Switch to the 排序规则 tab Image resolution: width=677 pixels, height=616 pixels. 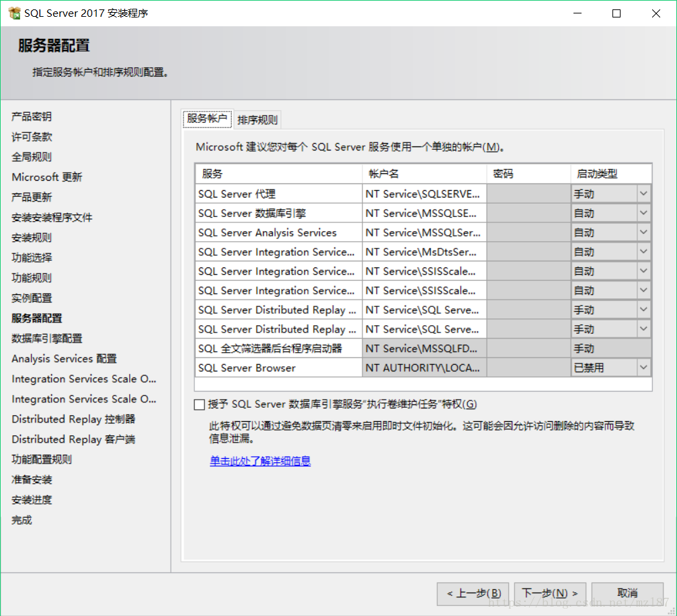coord(257,120)
